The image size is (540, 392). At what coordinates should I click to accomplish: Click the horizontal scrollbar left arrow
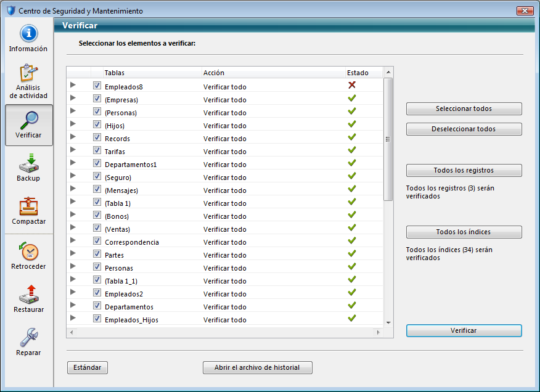(x=72, y=332)
